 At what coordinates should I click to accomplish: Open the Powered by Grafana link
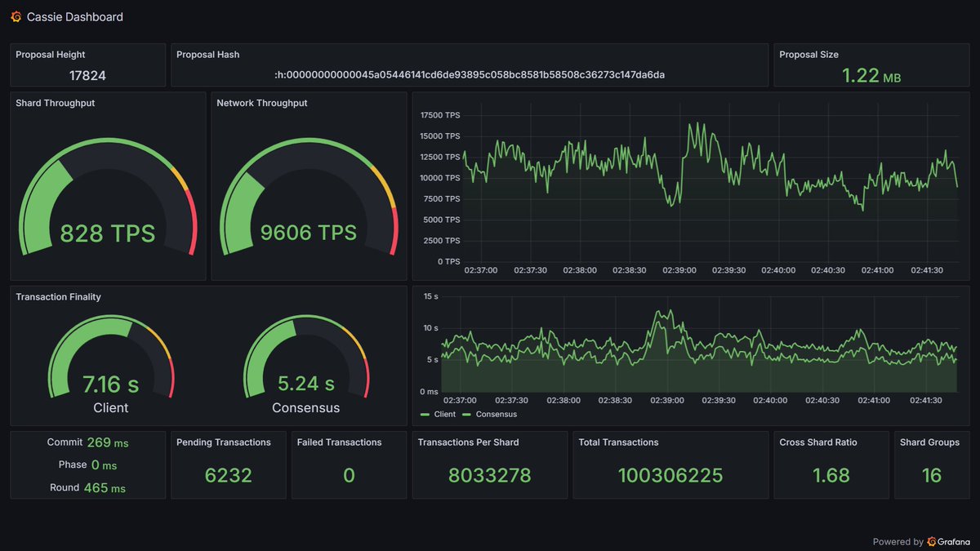(921, 541)
